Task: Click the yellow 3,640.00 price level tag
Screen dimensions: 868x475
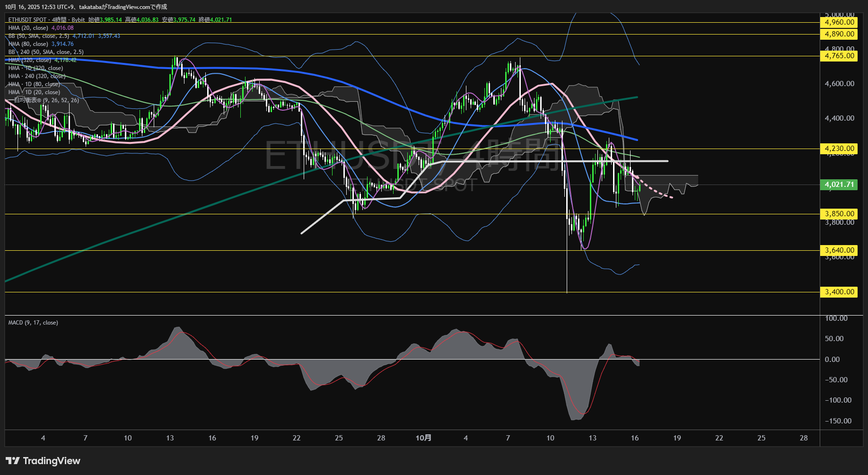Action: 839,250
